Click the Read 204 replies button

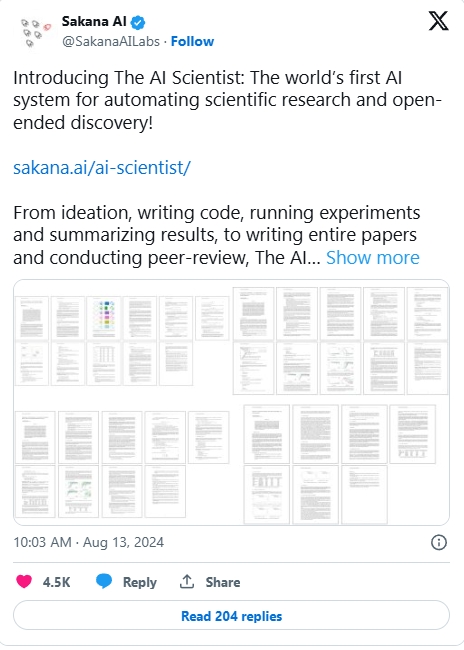coord(231,616)
